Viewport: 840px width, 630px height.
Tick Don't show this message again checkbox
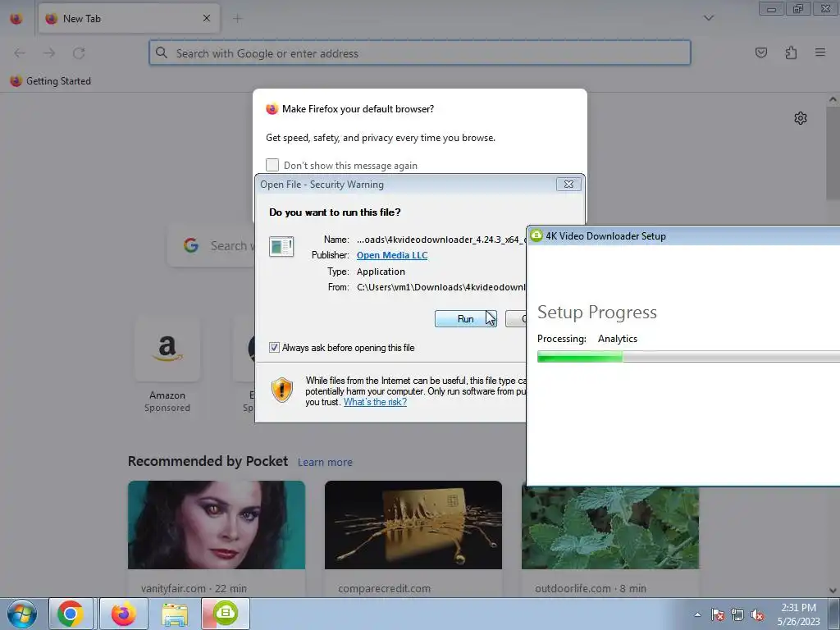(x=272, y=165)
